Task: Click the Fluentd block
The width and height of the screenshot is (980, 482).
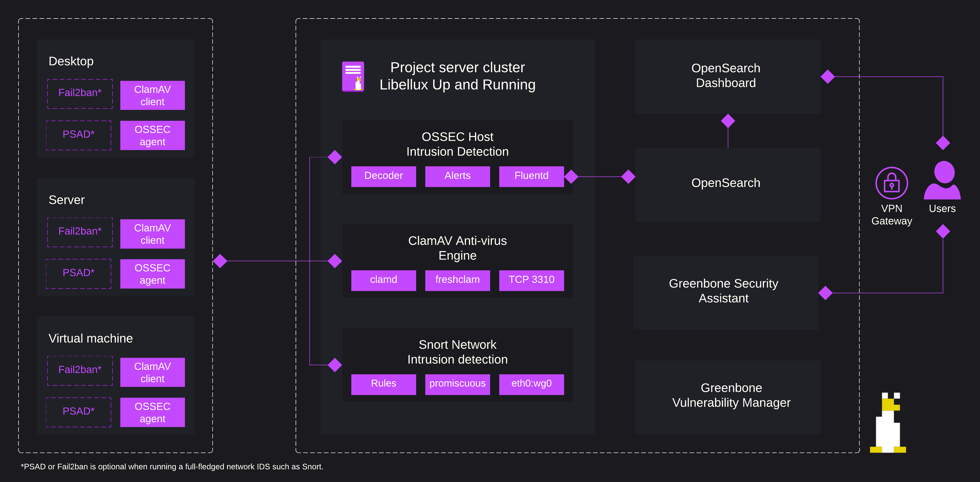Action: [x=532, y=176]
